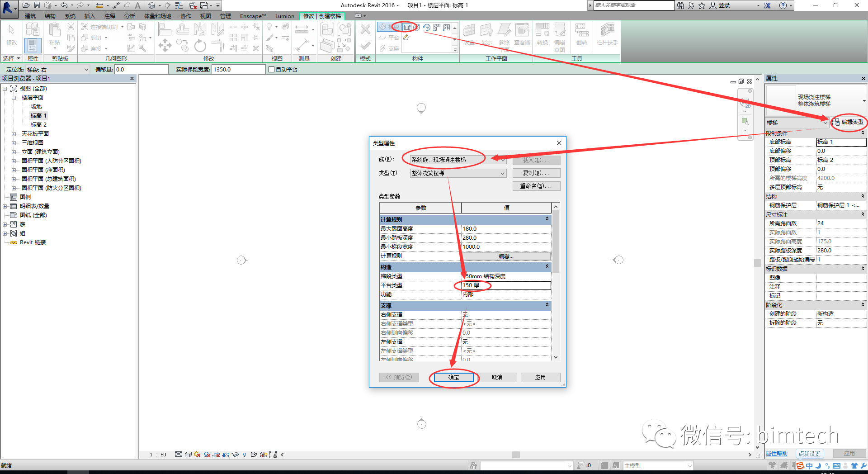Click the 复制(D)... button
The height and width of the screenshot is (474, 868).
pyautogui.click(x=536, y=173)
